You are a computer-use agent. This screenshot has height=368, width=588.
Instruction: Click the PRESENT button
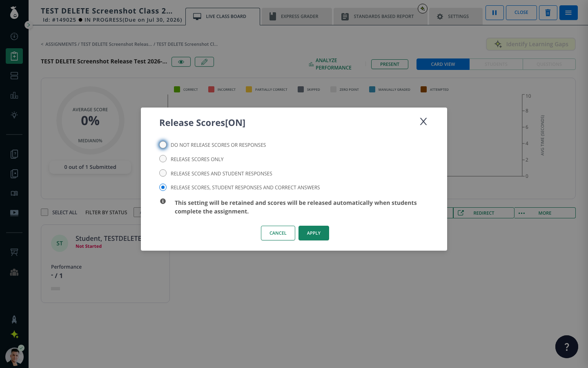(x=390, y=64)
